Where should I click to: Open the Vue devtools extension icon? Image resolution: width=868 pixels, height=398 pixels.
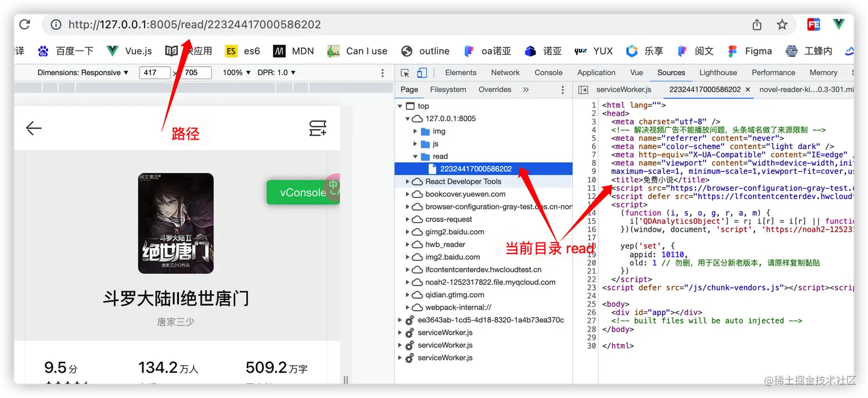839,25
